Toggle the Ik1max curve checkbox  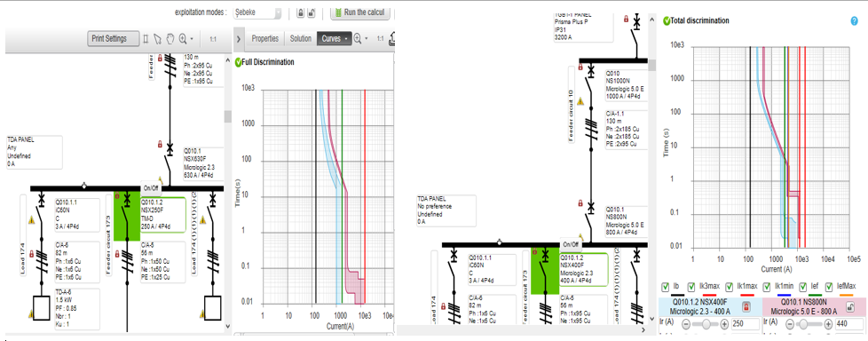729,287
